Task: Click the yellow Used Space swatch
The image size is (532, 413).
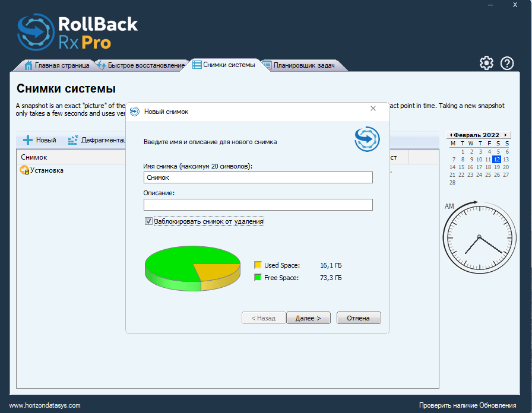Action: point(258,265)
